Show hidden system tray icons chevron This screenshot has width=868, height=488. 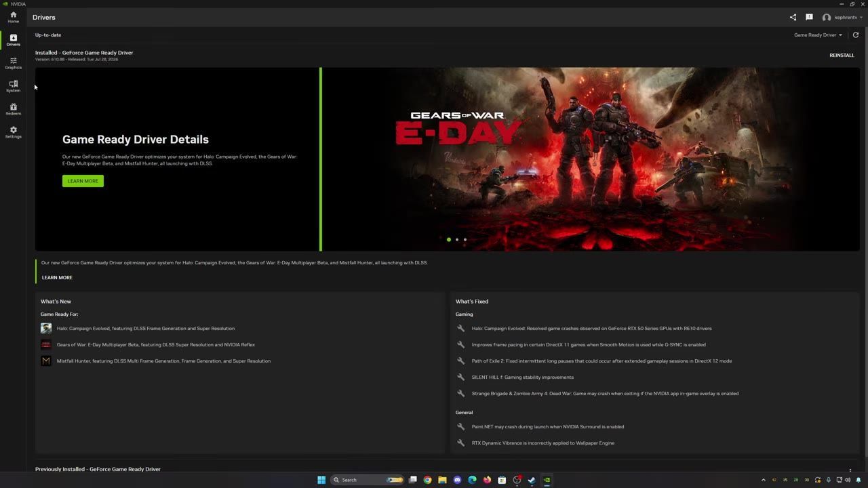pyautogui.click(x=764, y=480)
